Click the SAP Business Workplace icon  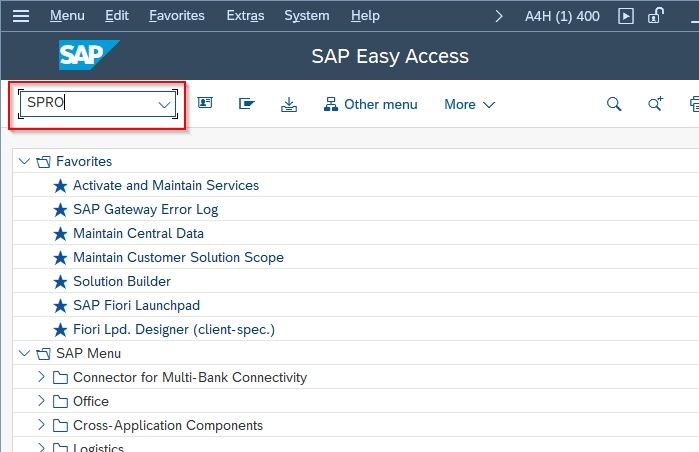[205, 103]
